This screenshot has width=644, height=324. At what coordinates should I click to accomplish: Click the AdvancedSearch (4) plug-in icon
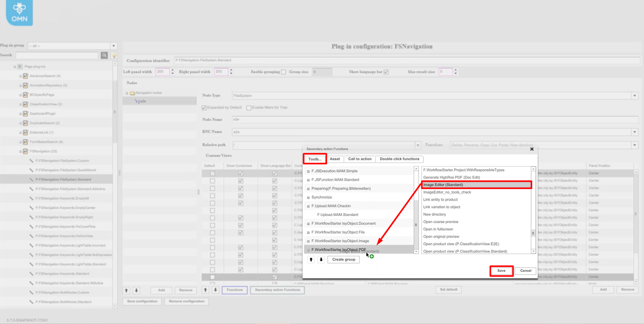click(25, 76)
